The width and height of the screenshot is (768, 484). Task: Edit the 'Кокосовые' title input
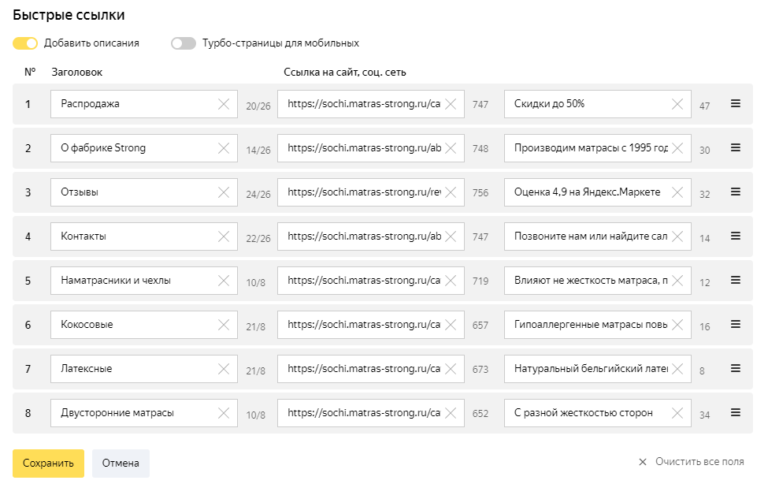[x=144, y=324]
